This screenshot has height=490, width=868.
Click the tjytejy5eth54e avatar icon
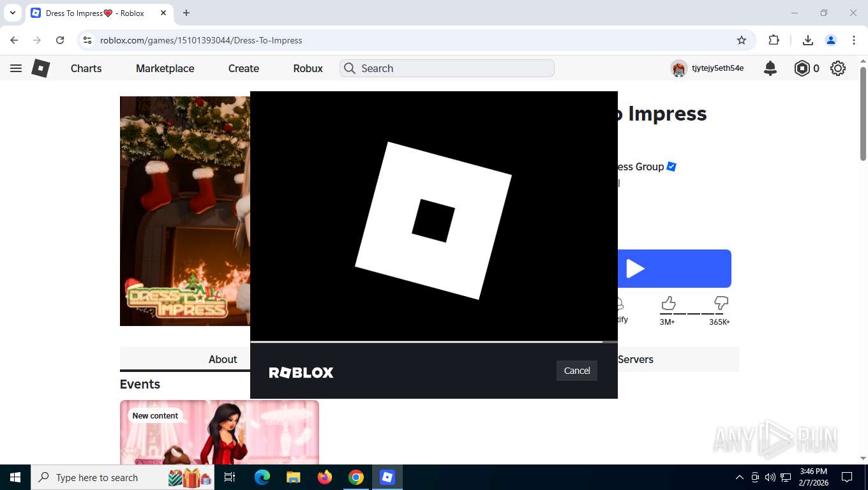coord(678,68)
